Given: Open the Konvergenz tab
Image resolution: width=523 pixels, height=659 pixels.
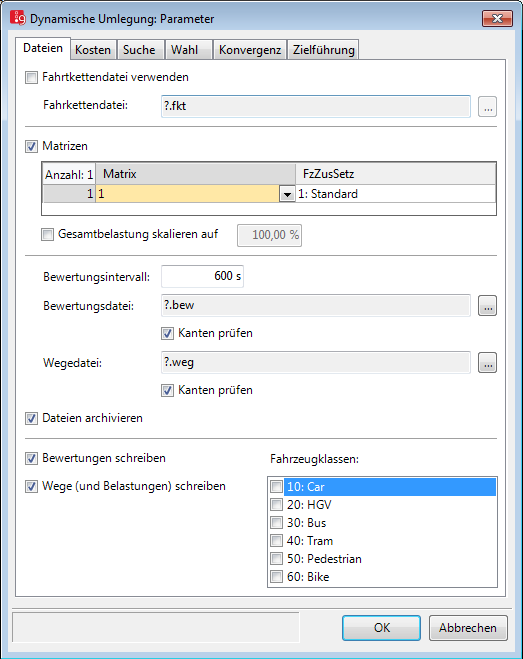Looking at the screenshot, I should pyautogui.click(x=250, y=50).
